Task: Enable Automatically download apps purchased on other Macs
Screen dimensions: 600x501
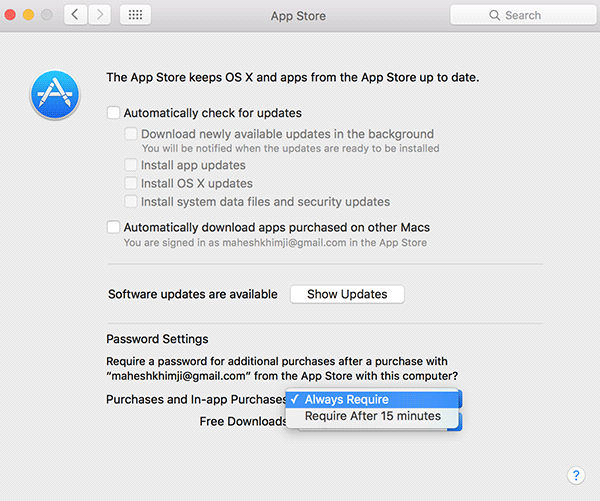Action: [113, 227]
